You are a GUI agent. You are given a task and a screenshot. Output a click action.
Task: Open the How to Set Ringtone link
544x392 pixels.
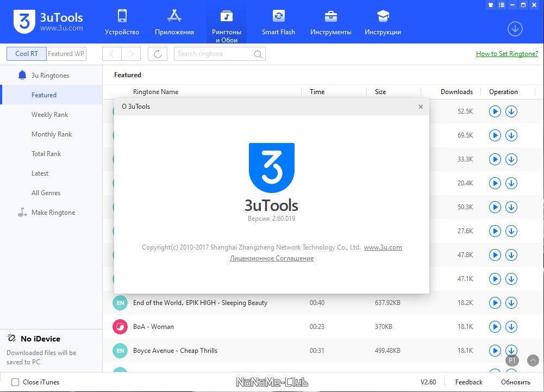(x=507, y=54)
